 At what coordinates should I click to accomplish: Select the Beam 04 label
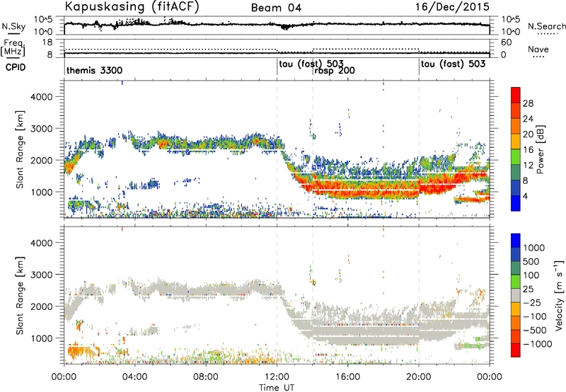click(276, 8)
